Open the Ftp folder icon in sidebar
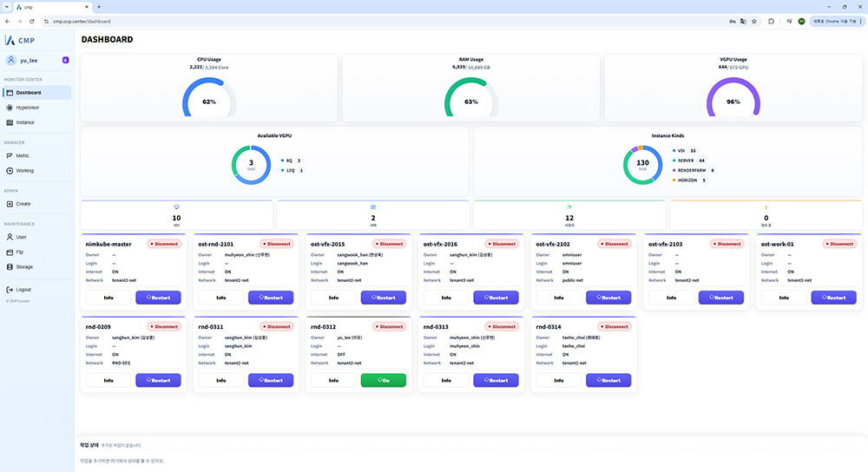The width and height of the screenshot is (868, 472). 10,252
